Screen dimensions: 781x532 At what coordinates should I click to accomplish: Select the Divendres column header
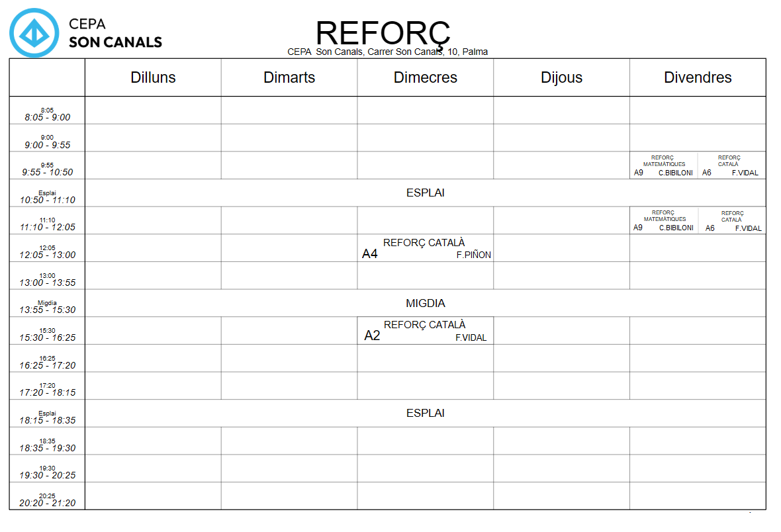[x=698, y=77]
